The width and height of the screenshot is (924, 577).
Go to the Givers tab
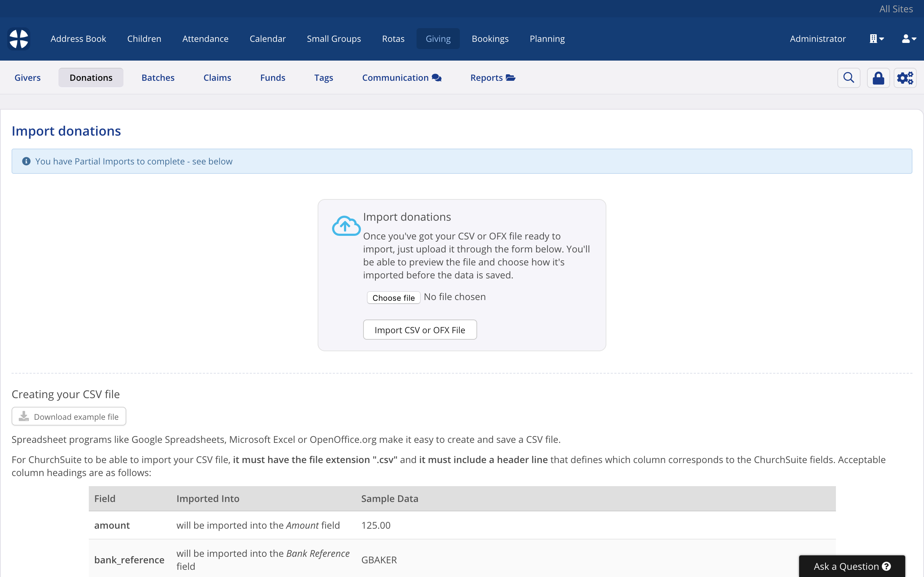[x=27, y=78]
